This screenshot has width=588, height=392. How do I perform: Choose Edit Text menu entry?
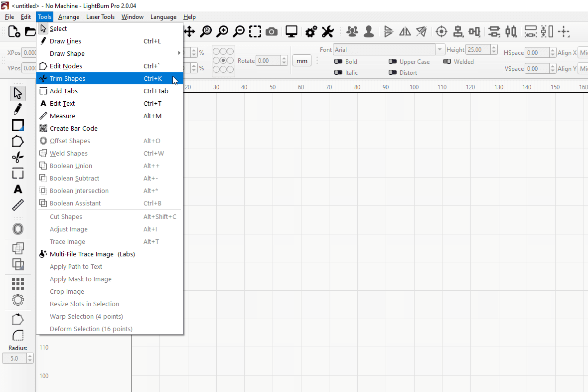point(110,103)
